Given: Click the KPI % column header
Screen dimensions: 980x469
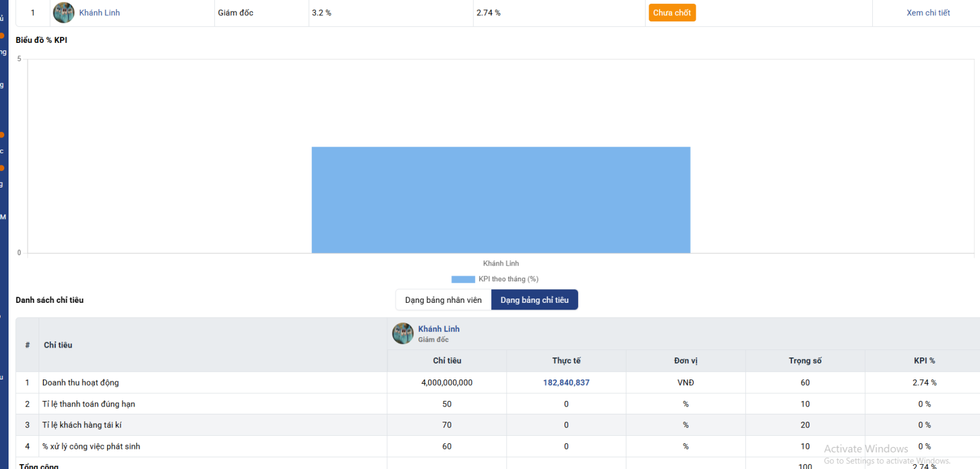Looking at the screenshot, I should [x=924, y=361].
